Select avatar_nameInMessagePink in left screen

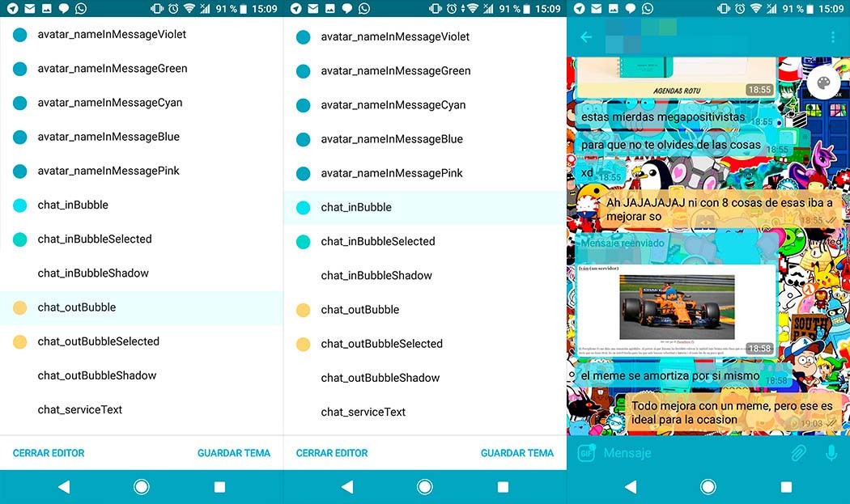click(x=142, y=172)
